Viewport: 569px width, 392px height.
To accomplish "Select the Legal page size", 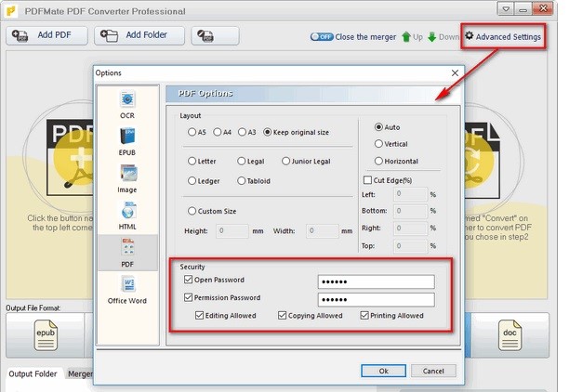I will [x=242, y=161].
